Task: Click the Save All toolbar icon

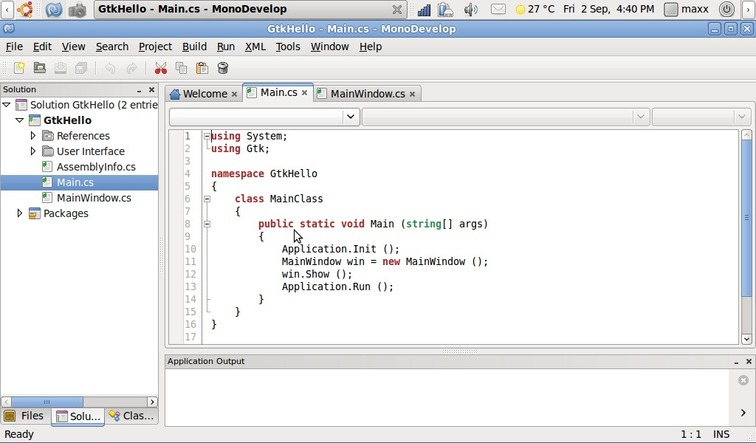Action: (x=81, y=68)
